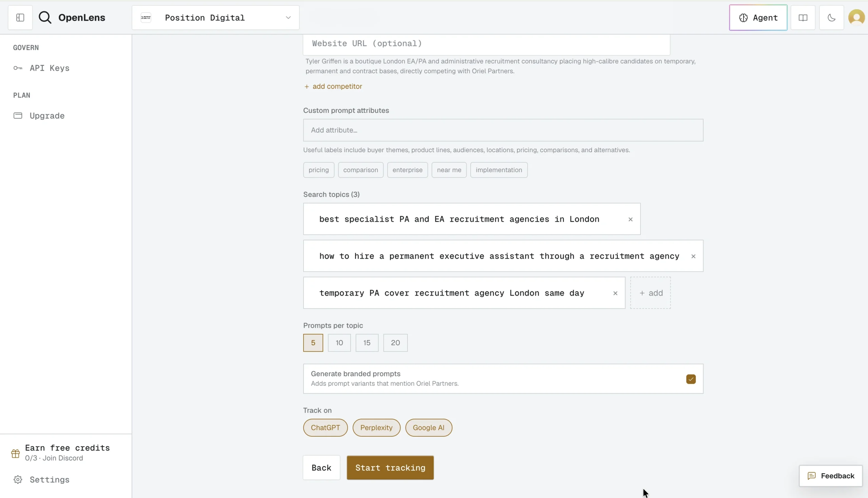Remove the temporary PA cover topic
This screenshot has width=868, height=498.
click(x=615, y=293)
